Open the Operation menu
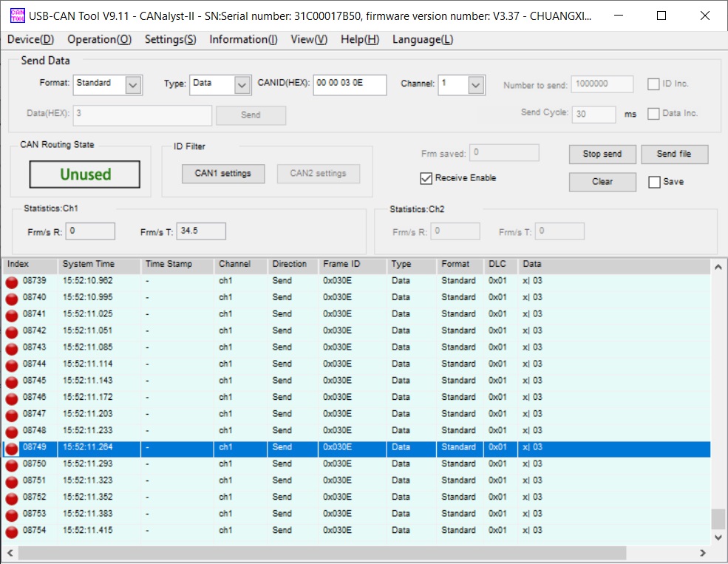Viewport: 728px width, 564px height. point(99,40)
